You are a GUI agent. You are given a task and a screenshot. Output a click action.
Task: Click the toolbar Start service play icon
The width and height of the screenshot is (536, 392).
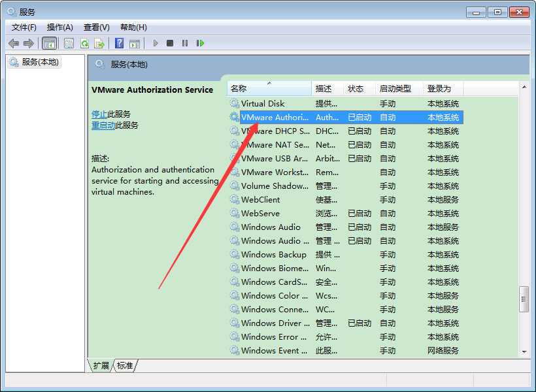point(155,43)
